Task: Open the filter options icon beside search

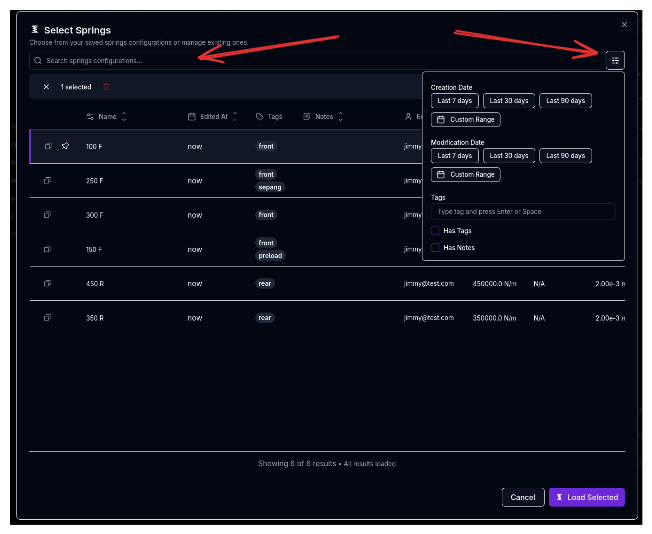Action: [x=615, y=60]
